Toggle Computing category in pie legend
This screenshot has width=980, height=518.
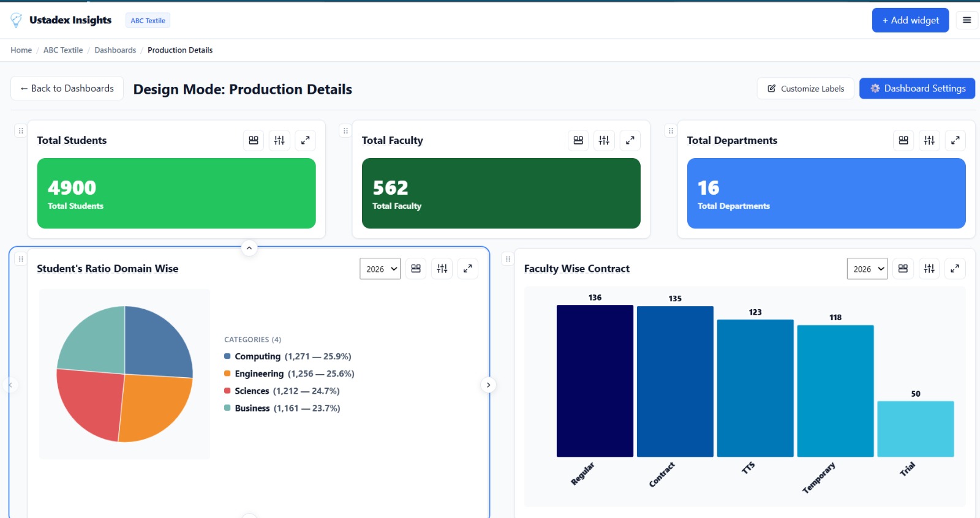tap(287, 356)
